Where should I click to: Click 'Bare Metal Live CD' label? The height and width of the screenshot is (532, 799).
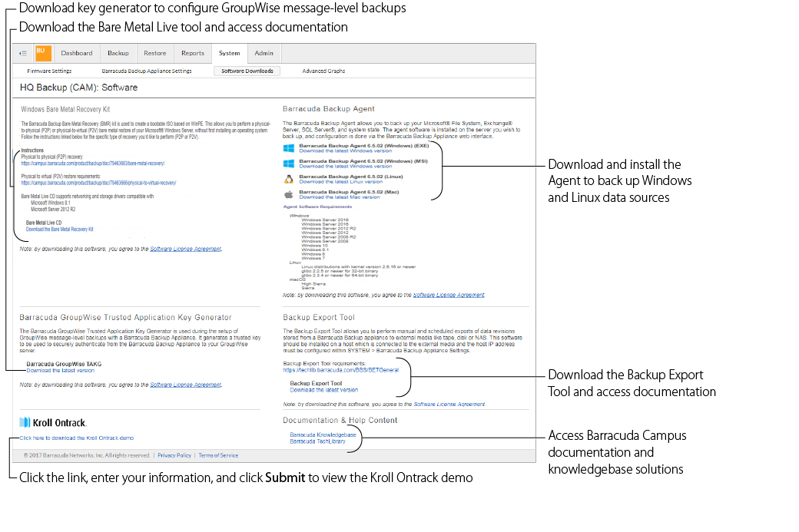[44, 223]
